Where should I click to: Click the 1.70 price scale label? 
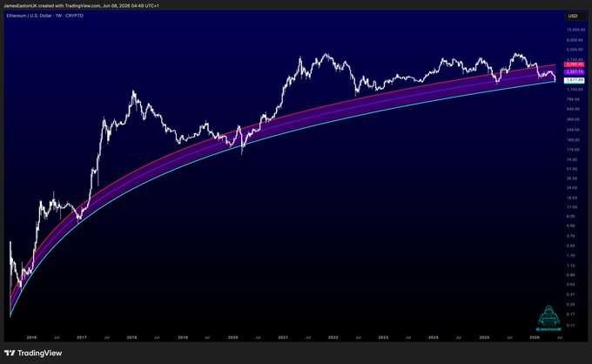point(571,256)
